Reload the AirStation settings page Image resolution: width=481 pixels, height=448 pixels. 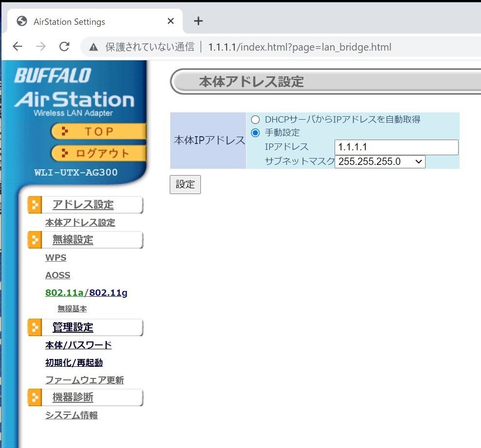point(64,47)
